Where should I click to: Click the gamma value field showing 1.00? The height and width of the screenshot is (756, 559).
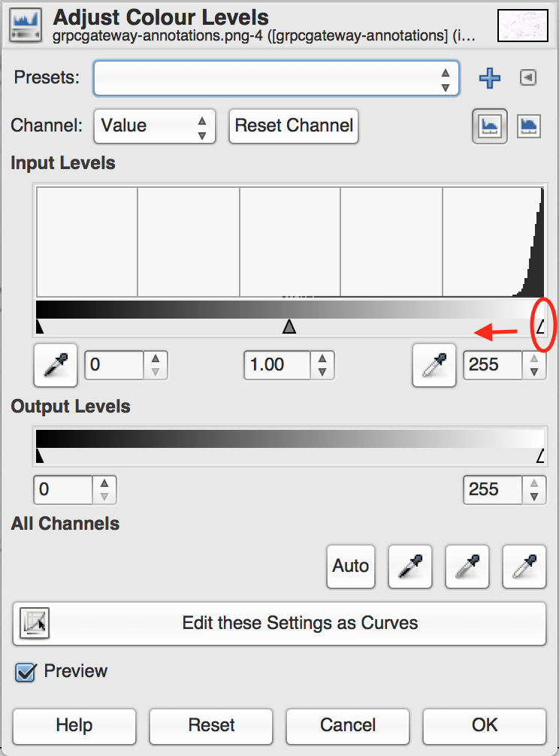tap(277, 365)
